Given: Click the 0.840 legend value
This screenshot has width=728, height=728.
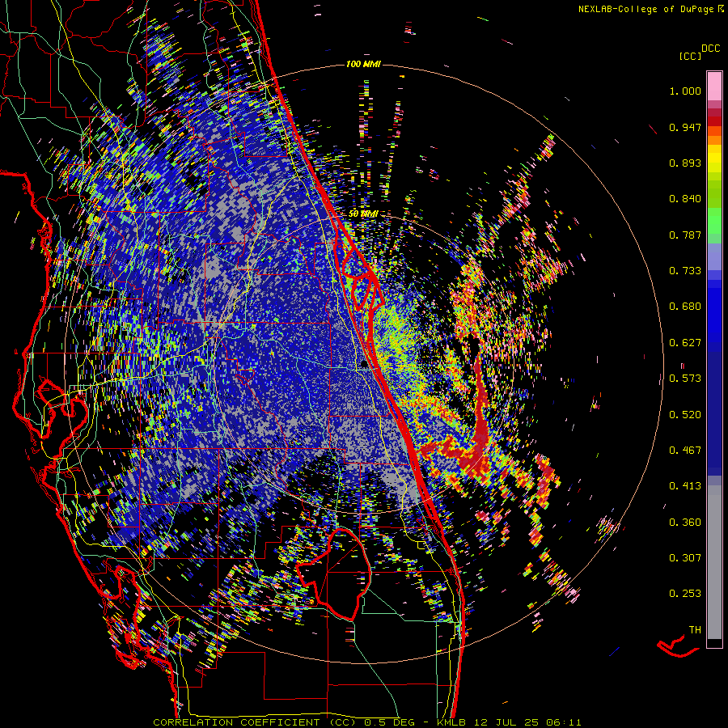Looking at the screenshot, I should [685, 199].
